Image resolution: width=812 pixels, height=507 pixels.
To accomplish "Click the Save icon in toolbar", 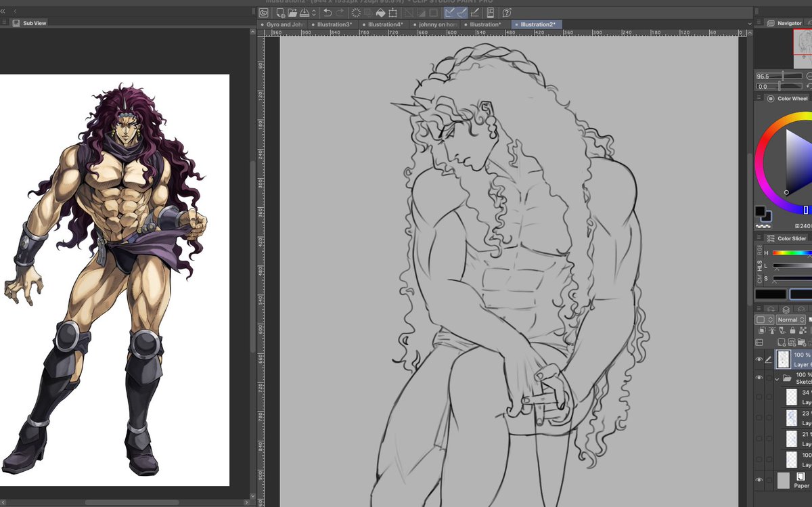I will [304, 13].
